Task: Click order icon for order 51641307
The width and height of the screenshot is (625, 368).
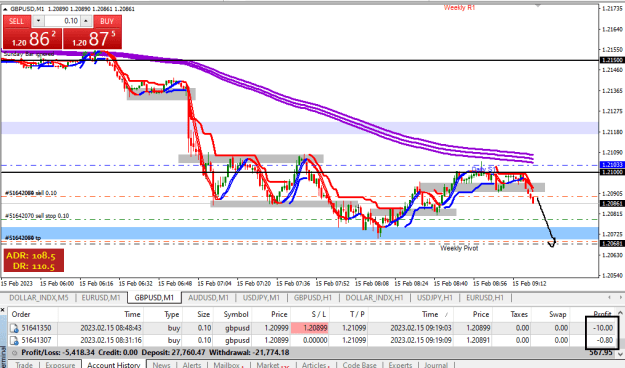Action: coord(14,340)
